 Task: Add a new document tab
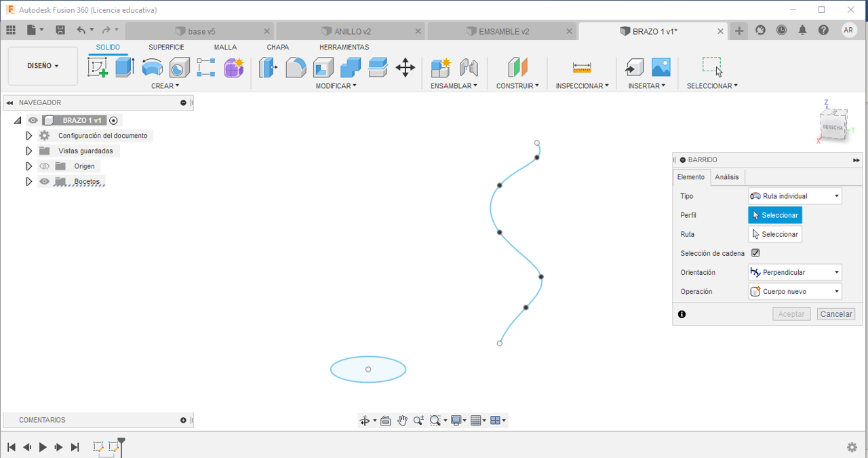coord(739,31)
